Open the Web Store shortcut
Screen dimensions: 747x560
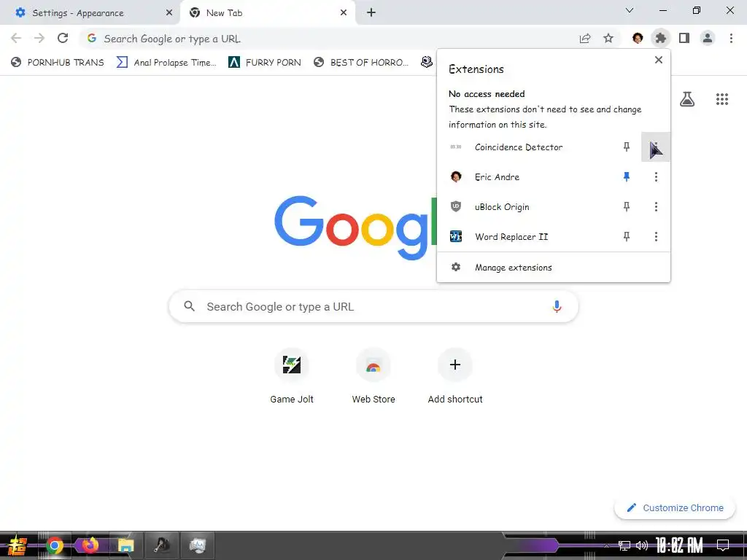pos(373,377)
